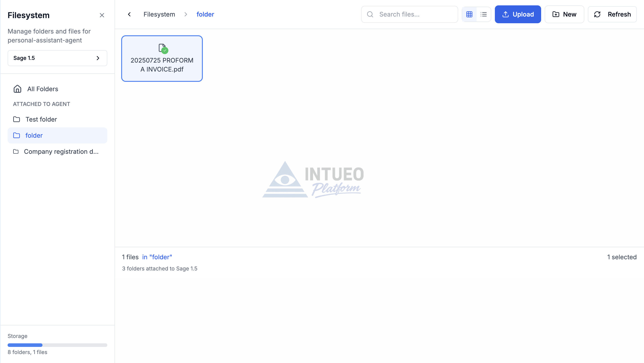Open the Test folder in sidebar
644x363 pixels.
tap(41, 119)
